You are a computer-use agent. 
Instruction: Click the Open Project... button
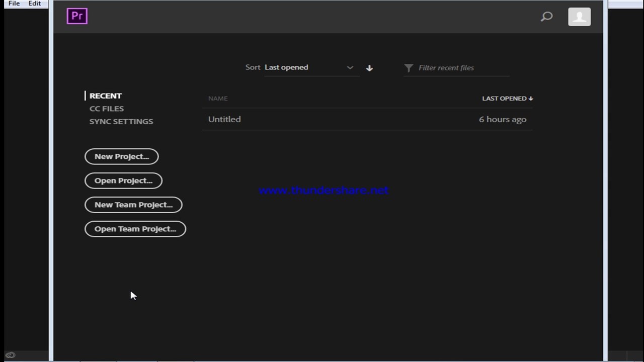click(x=123, y=180)
